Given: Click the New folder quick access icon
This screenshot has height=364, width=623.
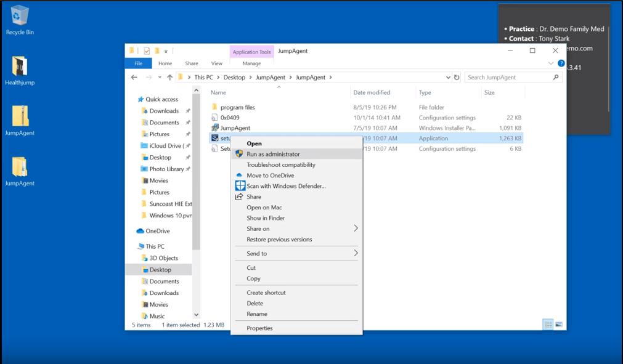Looking at the screenshot, I should click(157, 51).
